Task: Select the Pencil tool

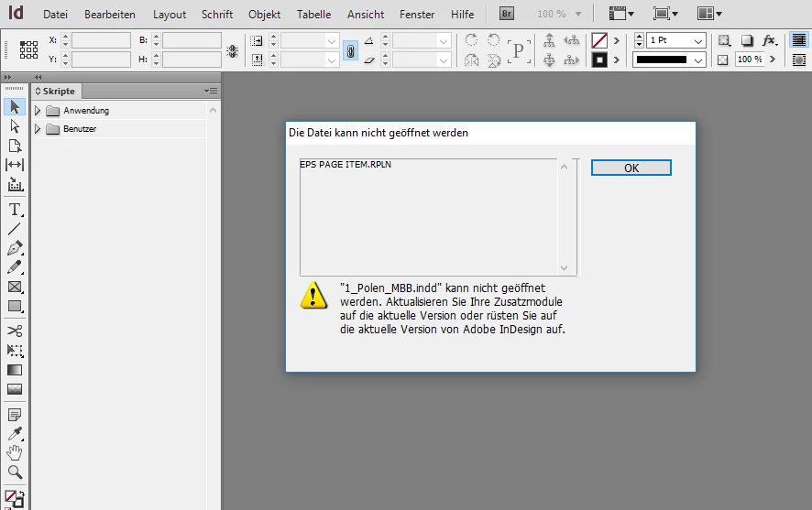Action: click(15, 267)
